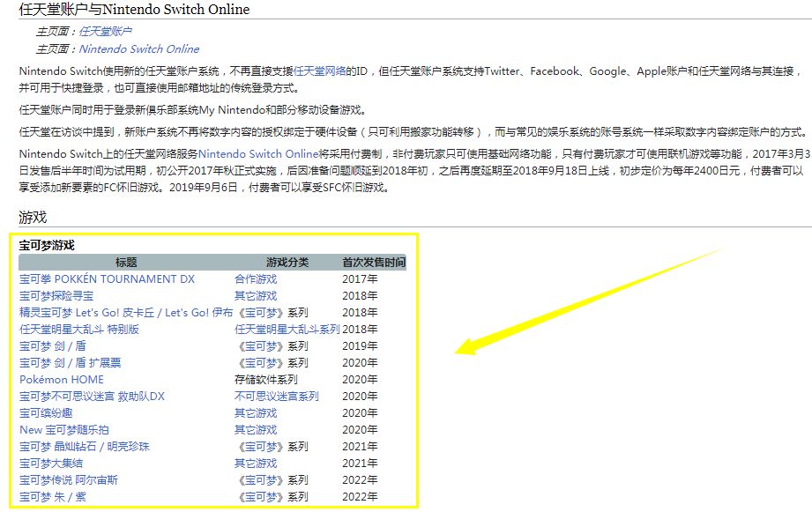This screenshot has width=812, height=512.
Task: Open the 任天堂明星大乱斗系列 category link
Action: coord(287,330)
